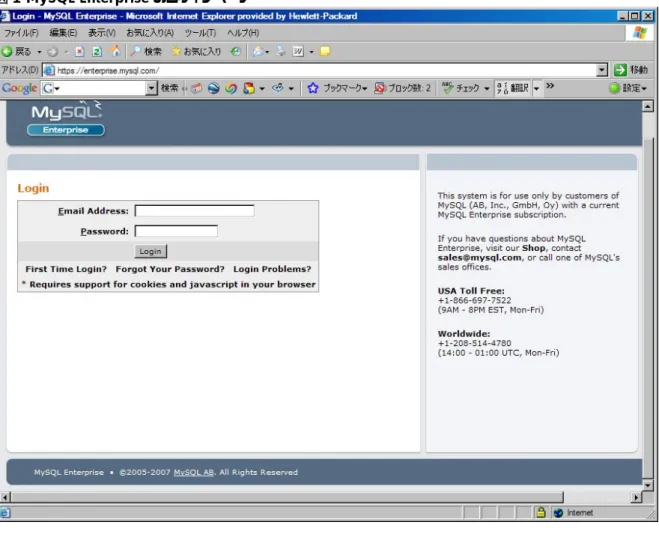The image size is (659, 540).
Task: Click the Google logo in toolbar
Action: click(x=19, y=88)
